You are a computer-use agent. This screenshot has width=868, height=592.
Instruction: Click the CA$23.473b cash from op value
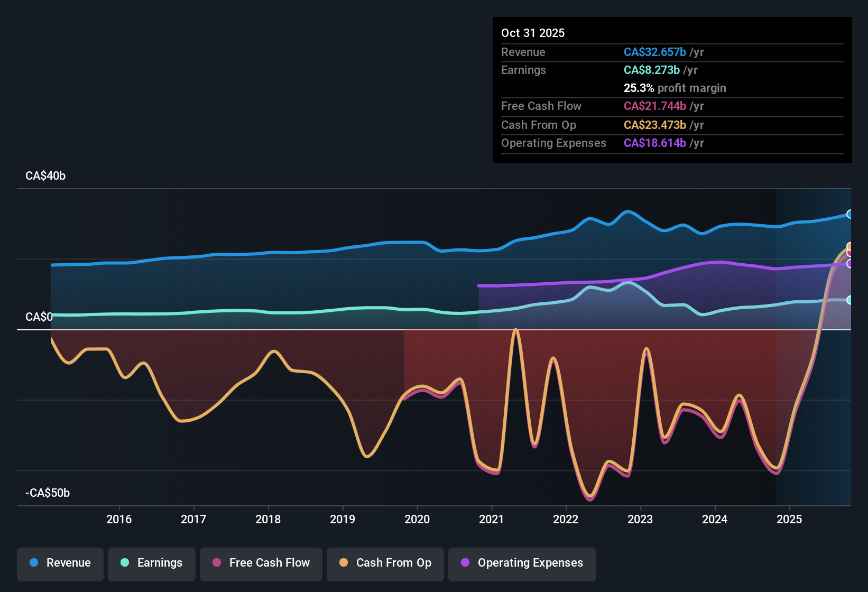coord(655,125)
